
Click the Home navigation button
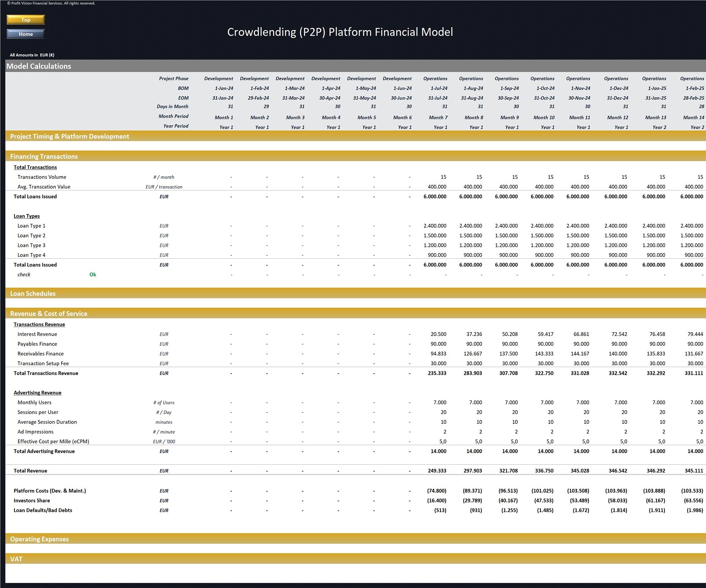point(26,34)
